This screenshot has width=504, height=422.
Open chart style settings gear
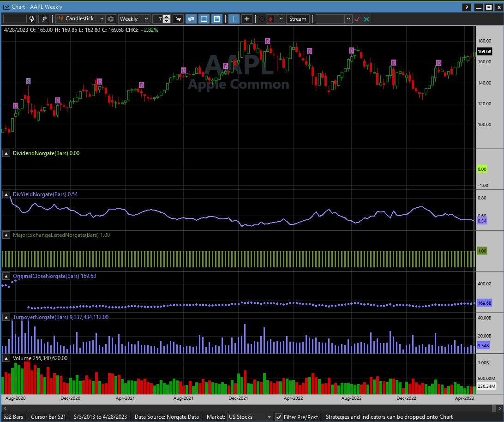click(111, 19)
